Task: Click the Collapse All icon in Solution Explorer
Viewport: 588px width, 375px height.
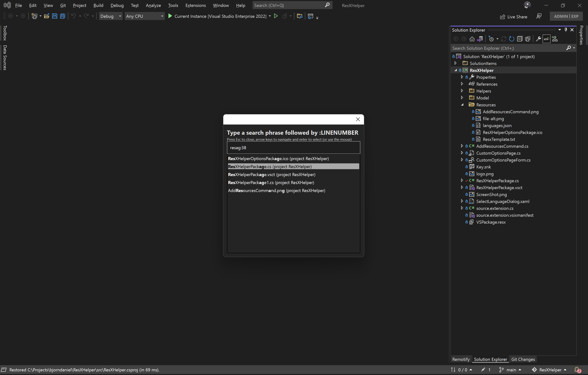Action: [520, 39]
